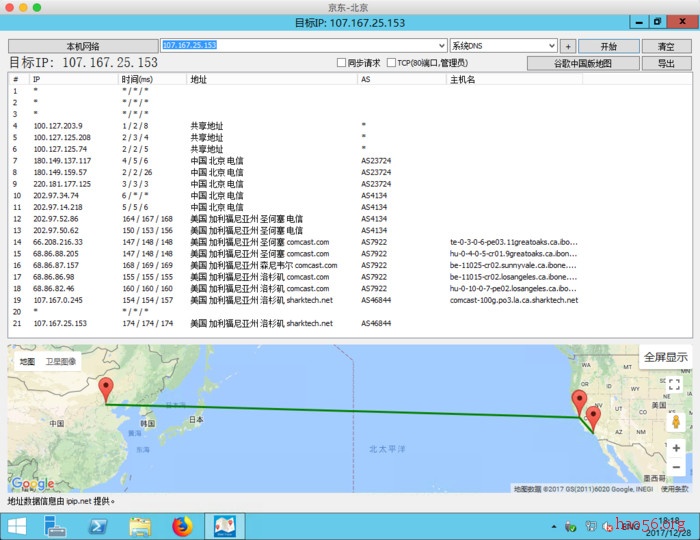
Task: Toggle map fullscreen bracket icon
Action: click(674, 384)
